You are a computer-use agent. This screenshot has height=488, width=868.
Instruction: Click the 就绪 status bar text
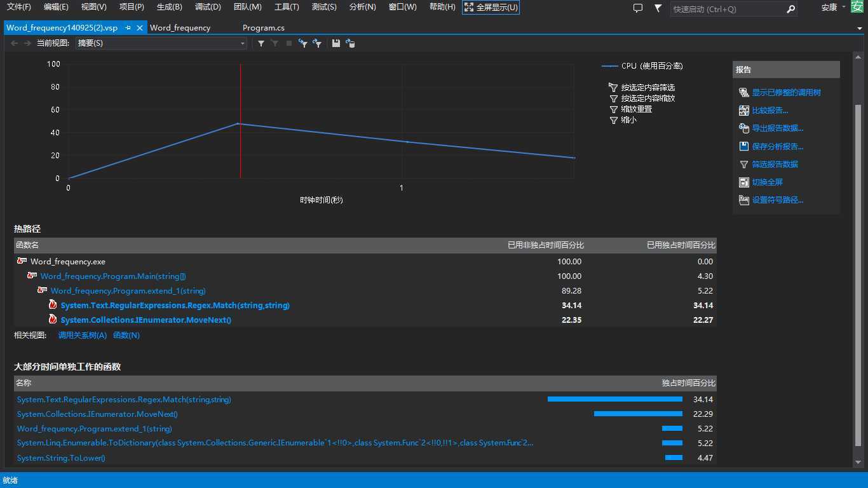click(10, 480)
